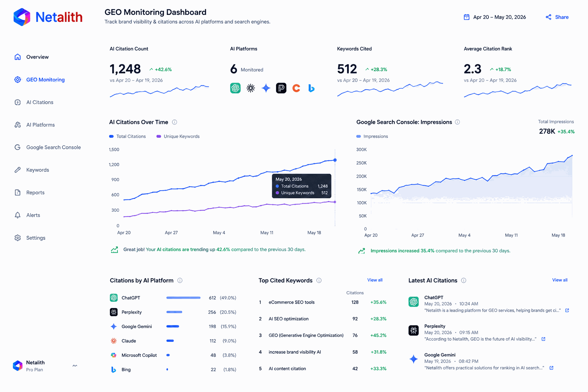Click the May 20 data point on Total Citations line
588x392 pixels.
(335, 160)
